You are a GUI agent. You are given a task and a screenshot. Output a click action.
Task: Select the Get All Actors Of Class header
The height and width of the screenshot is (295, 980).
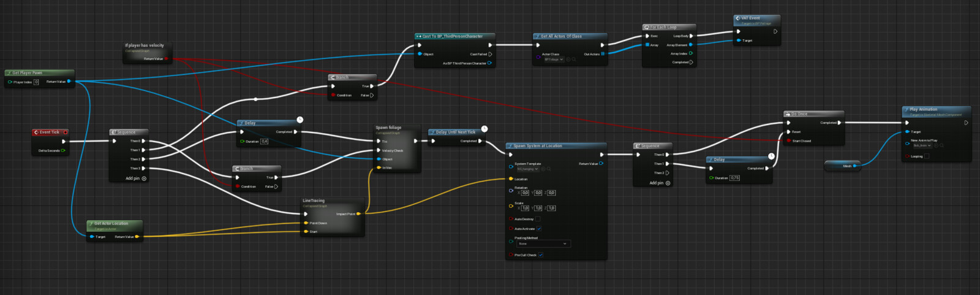570,36
